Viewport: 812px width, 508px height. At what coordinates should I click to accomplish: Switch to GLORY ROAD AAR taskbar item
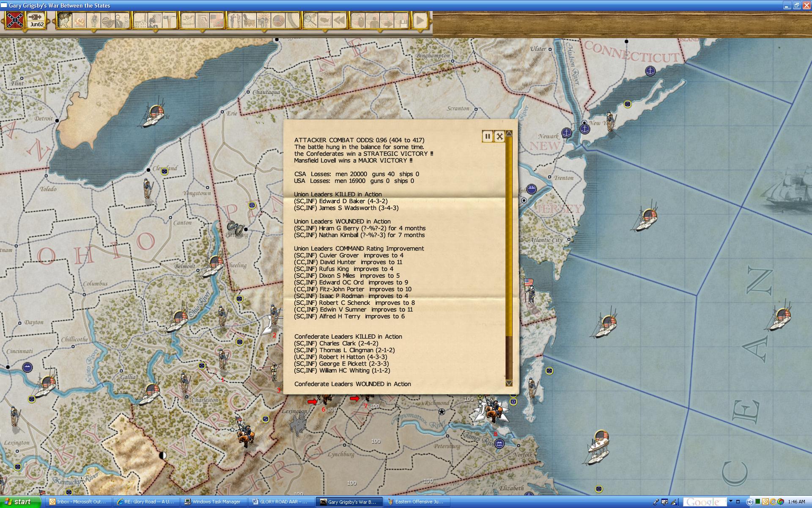[x=282, y=502]
